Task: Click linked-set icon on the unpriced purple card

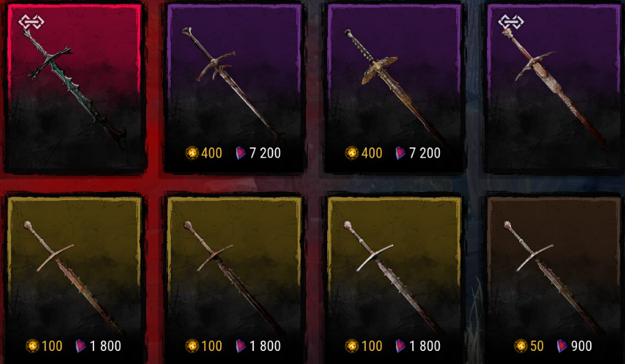Action: (510, 21)
